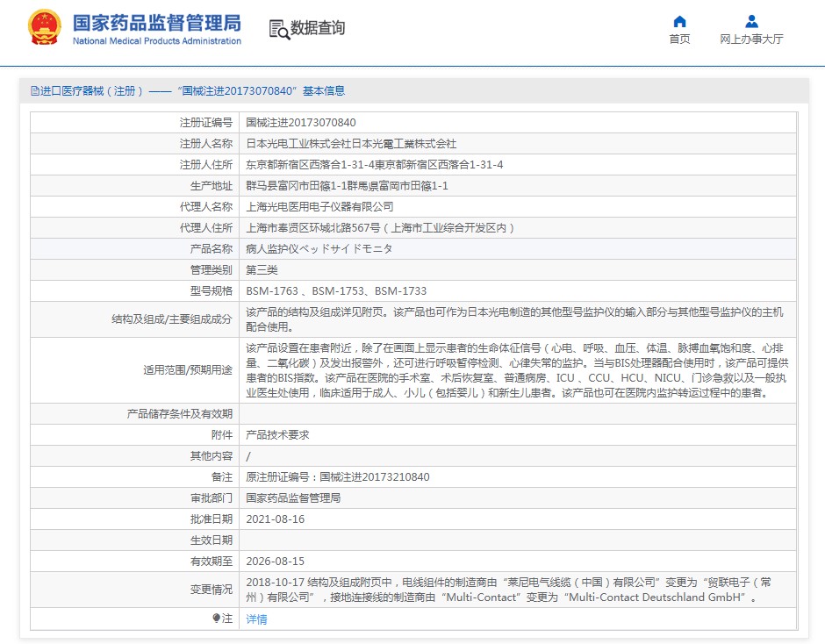
Task: Click expiry date 2026-08-15
Action: point(276,561)
